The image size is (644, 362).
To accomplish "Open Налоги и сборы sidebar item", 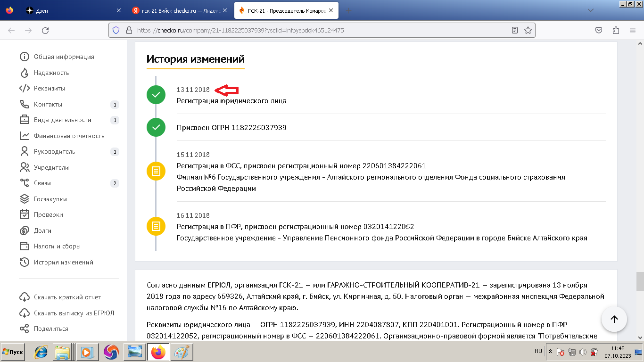I will (57, 246).
